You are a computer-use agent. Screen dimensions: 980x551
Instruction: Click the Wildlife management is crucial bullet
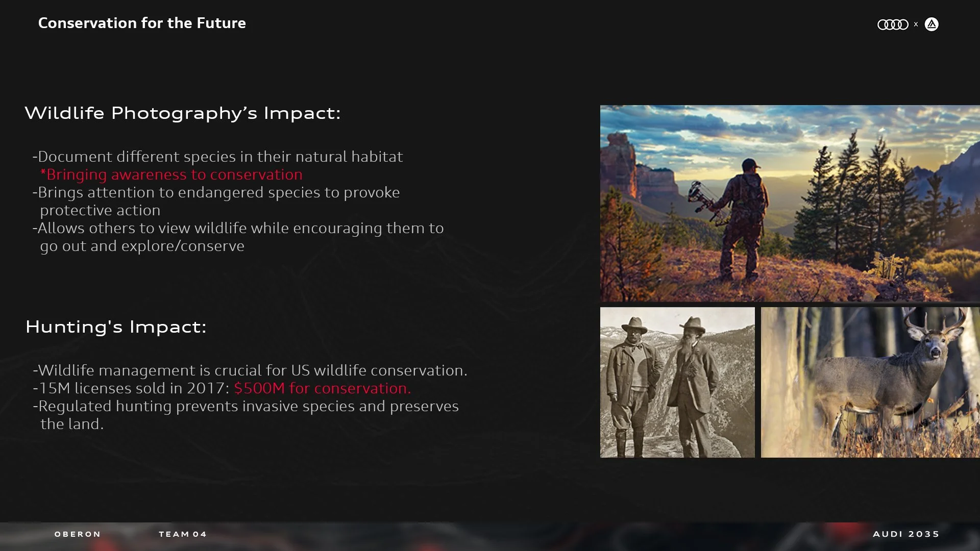250,370
